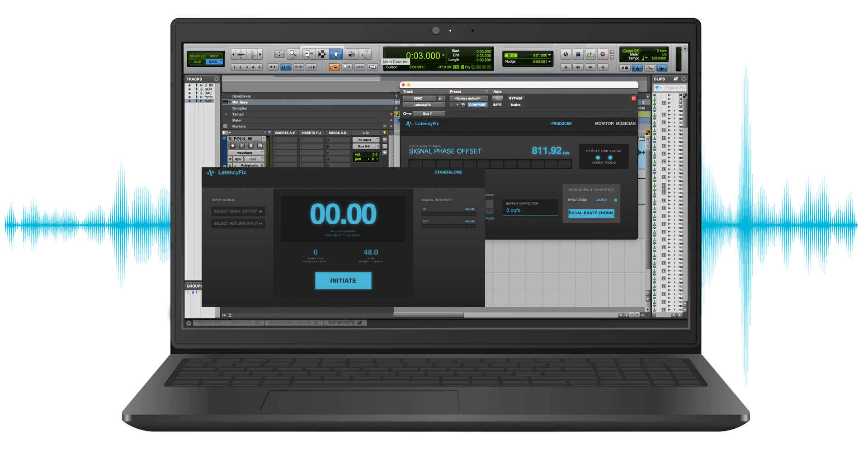Click the Markers ruler comment icon
The width and height of the screenshot is (868, 454).
coord(225,127)
